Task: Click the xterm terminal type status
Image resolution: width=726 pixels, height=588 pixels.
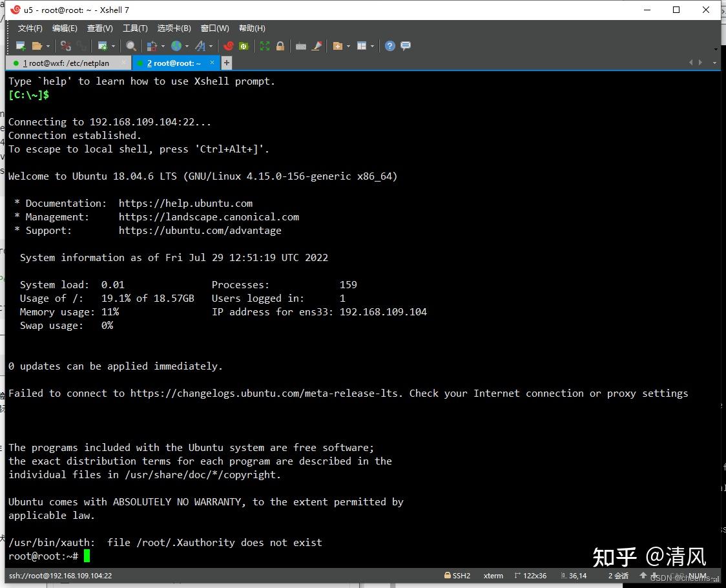Action: point(493,576)
